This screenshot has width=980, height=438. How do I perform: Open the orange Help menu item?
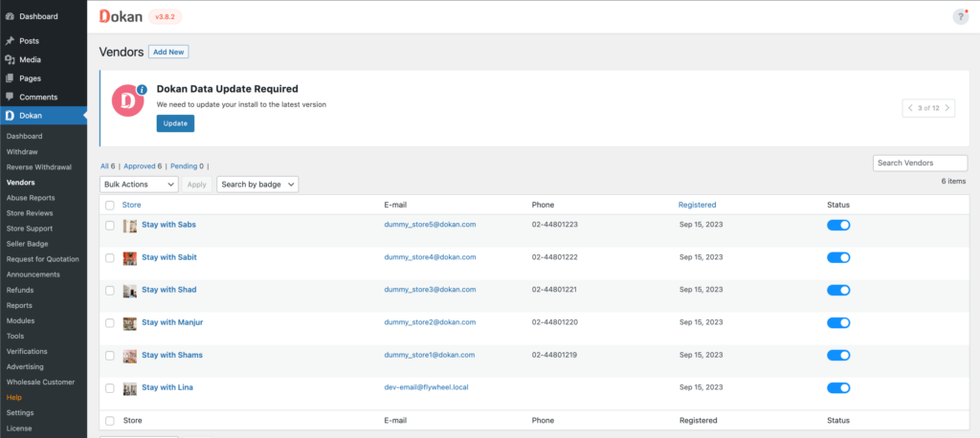tap(13, 398)
